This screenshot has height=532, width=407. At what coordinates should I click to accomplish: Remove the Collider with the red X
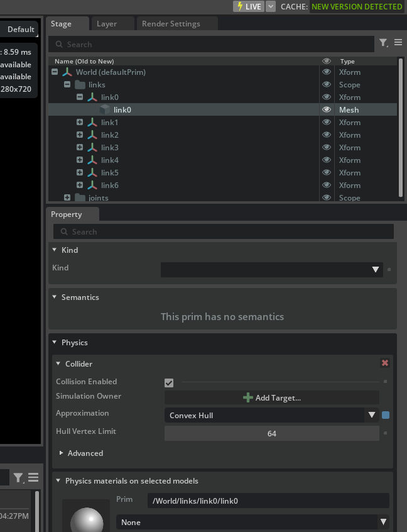tap(385, 363)
